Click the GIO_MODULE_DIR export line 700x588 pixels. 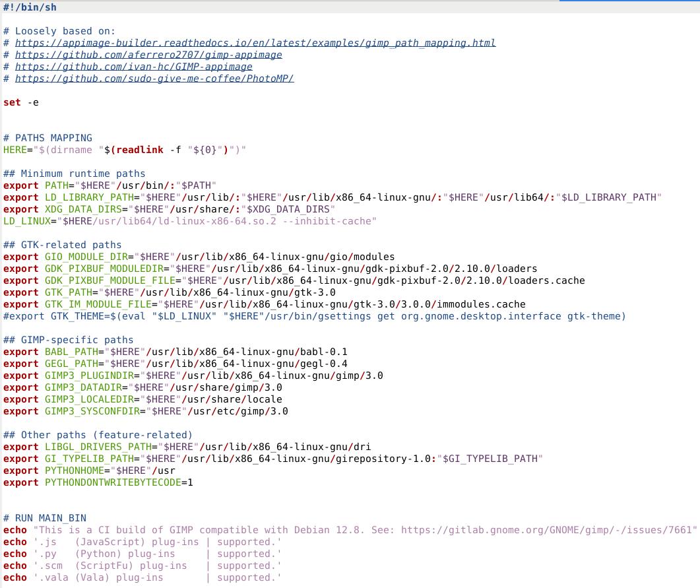[x=199, y=257]
